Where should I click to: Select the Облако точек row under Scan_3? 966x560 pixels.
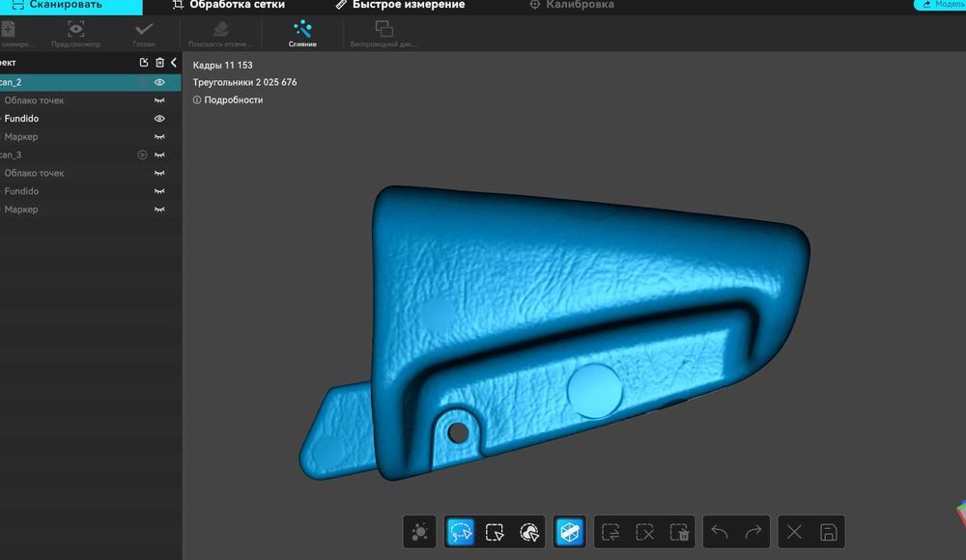coord(91,173)
